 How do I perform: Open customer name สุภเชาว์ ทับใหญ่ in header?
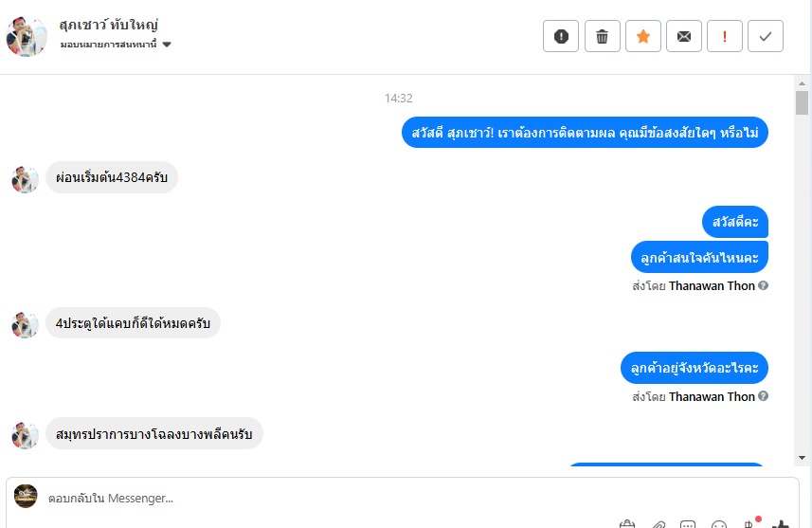109,25
